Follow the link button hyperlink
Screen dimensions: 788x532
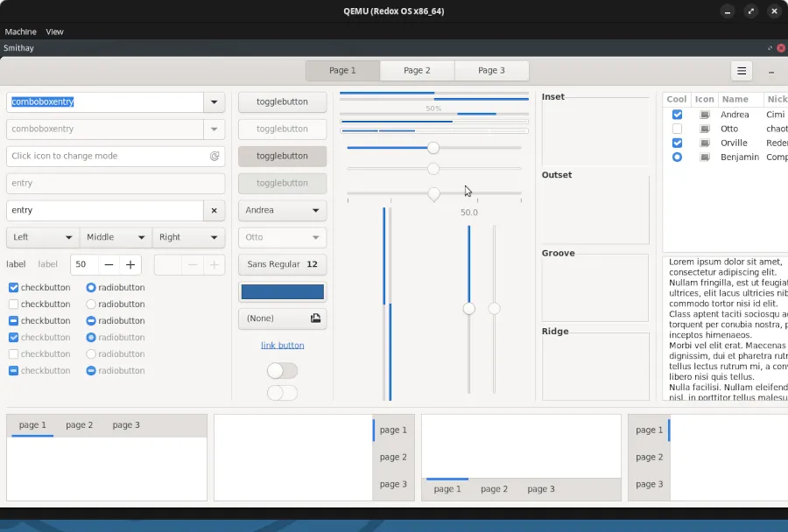point(282,346)
